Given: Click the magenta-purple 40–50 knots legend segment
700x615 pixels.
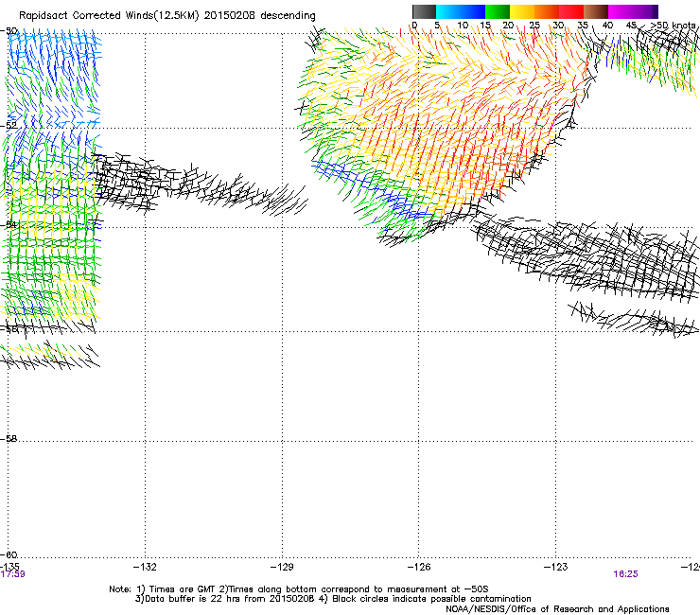Looking at the screenshot, I should [630, 11].
